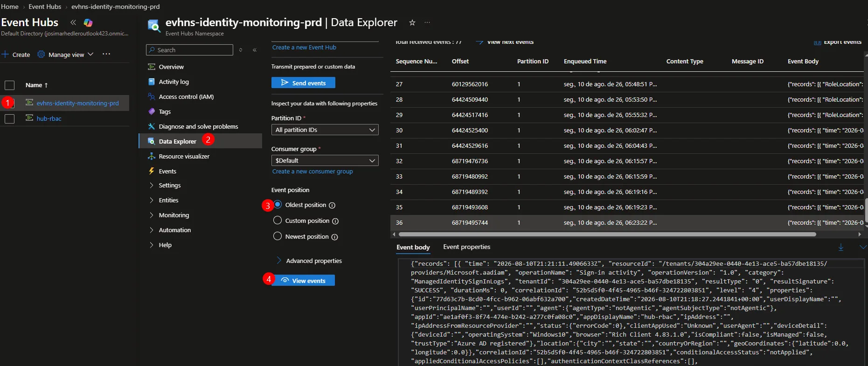This screenshot has height=366, width=868.
Task: Open the Partition ID dropdown
Action: click(325, 130)
